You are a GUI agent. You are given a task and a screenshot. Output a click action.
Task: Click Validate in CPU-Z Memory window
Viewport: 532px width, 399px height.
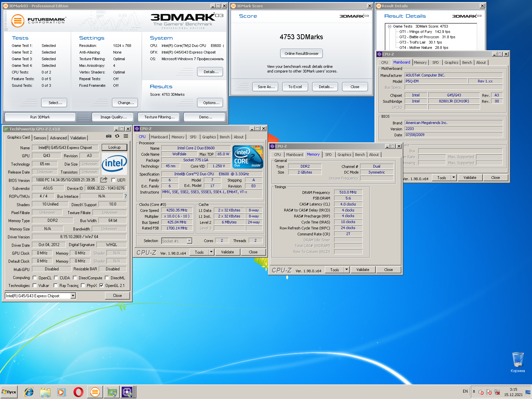363,270
